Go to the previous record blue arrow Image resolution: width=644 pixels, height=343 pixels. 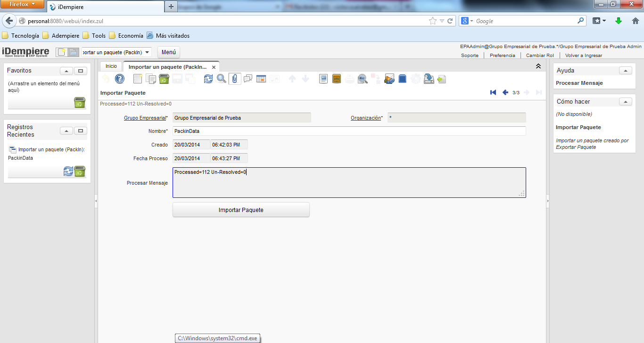point(505,92)
